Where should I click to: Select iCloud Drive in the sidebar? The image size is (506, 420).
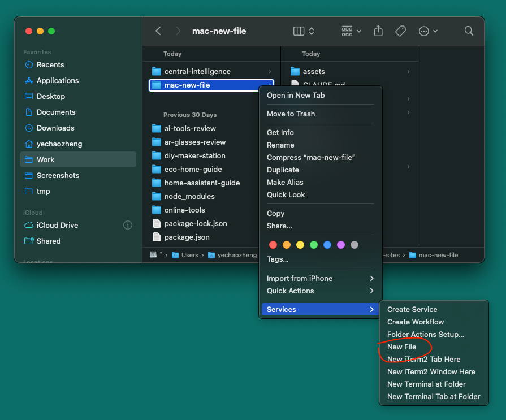pyautogui.click(x=78, y=225)
